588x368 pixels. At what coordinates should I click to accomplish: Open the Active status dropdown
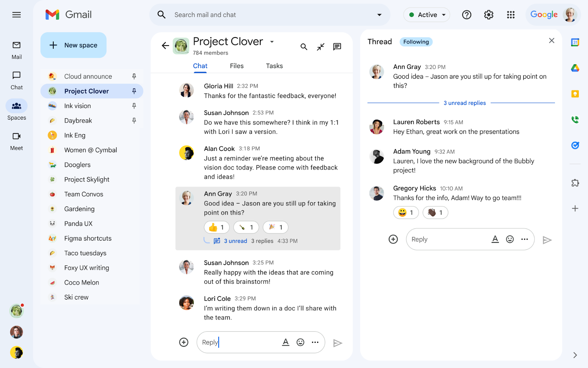click(x=426, y=15)
